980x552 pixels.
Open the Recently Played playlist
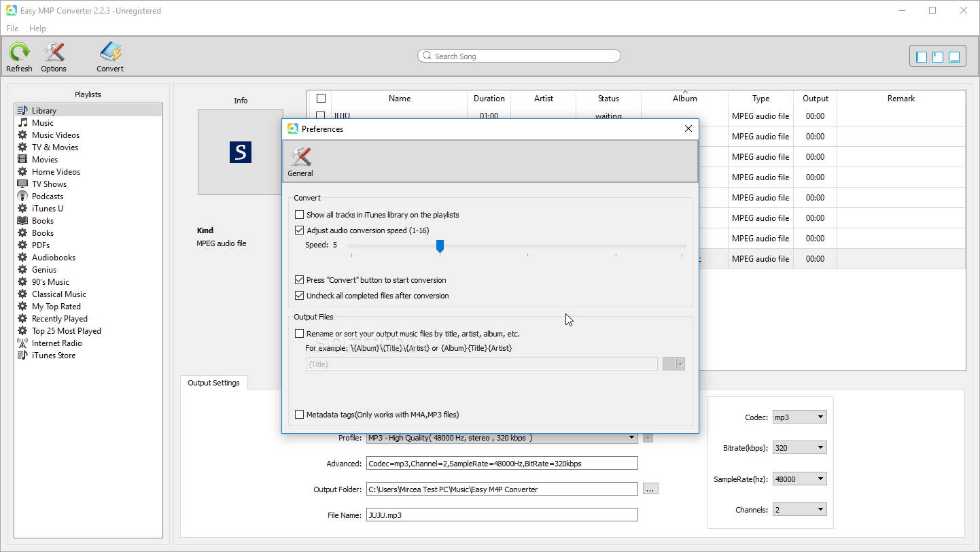coord(88,319)
